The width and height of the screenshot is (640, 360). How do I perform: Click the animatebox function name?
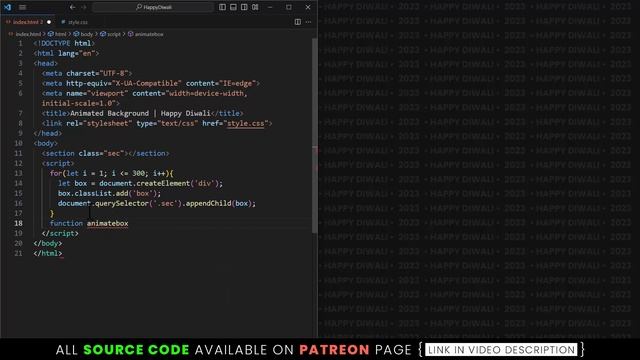[x=107, y=223]
